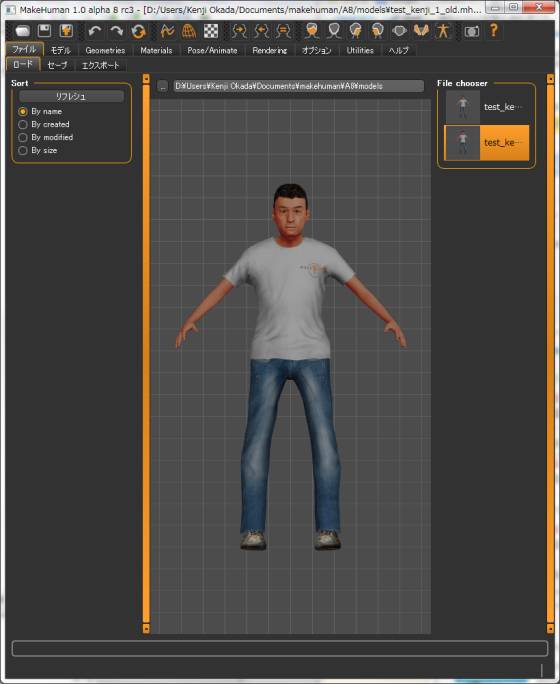Click the right orange vertical scrollbar
The width and height of the screenshot is (560, 684).
(x=550, y=353)
